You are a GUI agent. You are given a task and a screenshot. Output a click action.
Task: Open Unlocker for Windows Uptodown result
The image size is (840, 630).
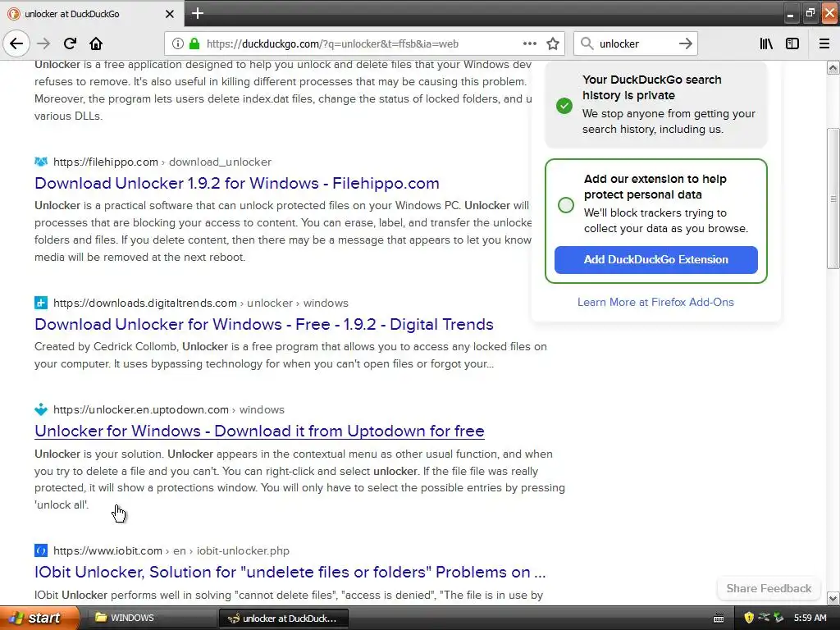click(x=259, y=431)
